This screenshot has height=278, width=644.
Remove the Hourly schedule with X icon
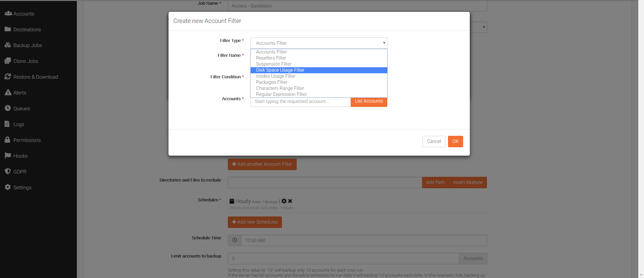click(290, 201)
